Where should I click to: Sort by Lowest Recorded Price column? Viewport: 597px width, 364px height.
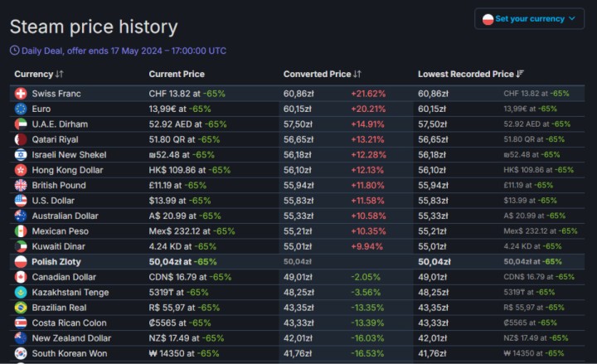point(471,75)
